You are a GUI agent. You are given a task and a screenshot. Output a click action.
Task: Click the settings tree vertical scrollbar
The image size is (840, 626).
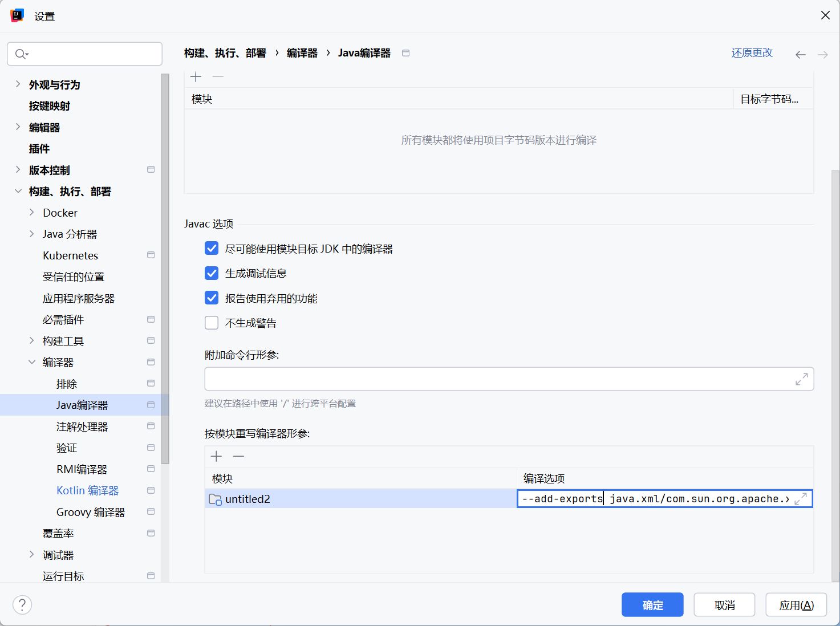pyautogui.click(x=165, y=268)
